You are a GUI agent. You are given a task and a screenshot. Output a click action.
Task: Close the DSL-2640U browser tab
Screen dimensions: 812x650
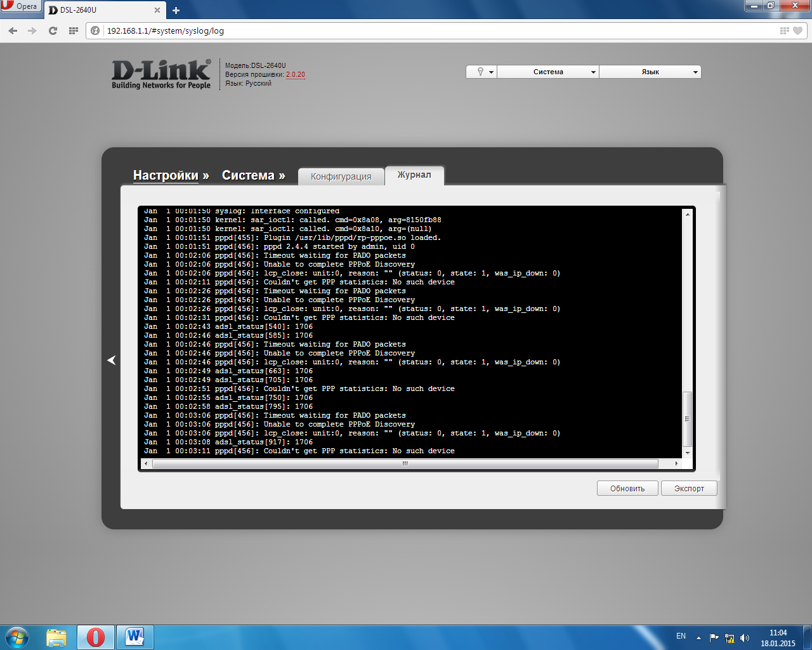coord(157,10)
